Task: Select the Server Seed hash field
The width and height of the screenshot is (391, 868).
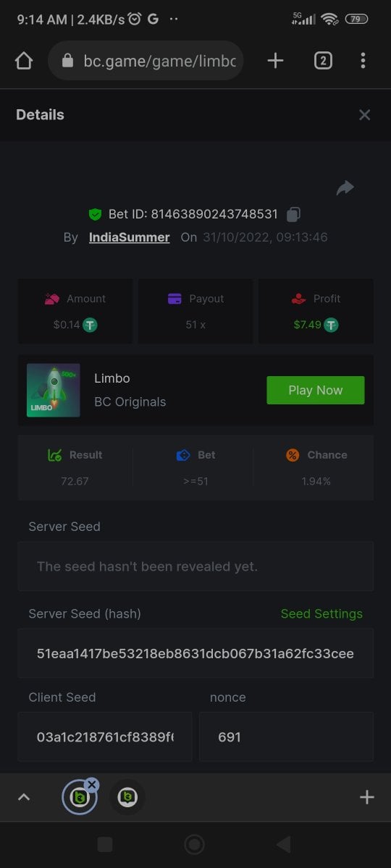Action: 195,653
